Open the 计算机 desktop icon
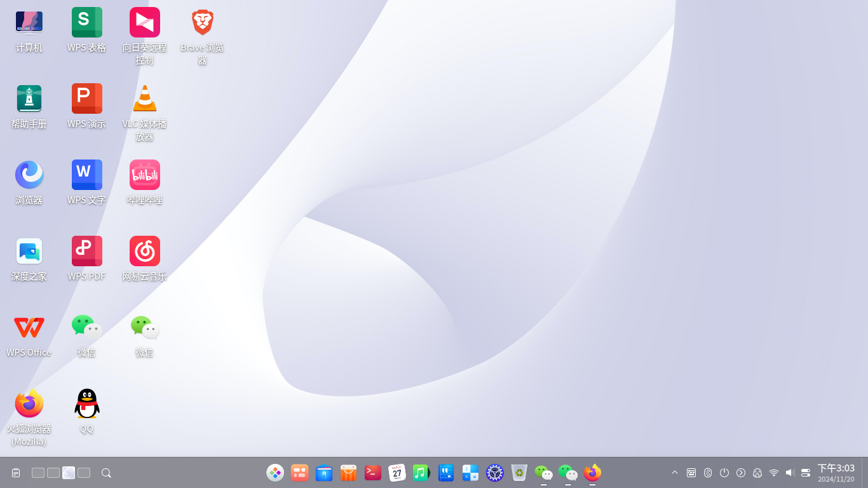The height and width of the screenshot is (488, 868). click(x=29, y=22)
